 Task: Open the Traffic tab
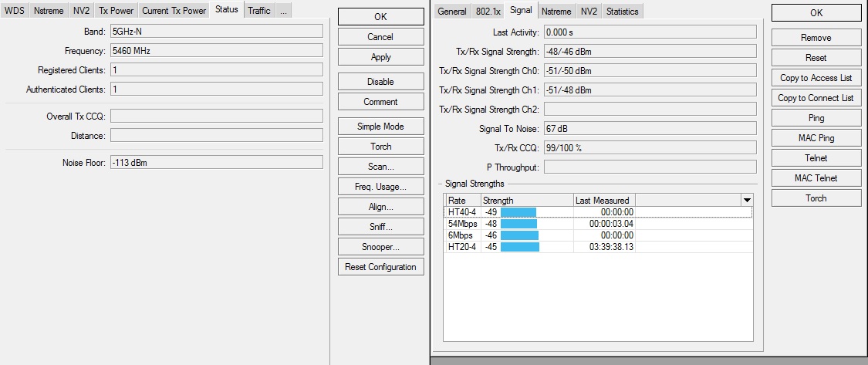click(x=259, y=11)
